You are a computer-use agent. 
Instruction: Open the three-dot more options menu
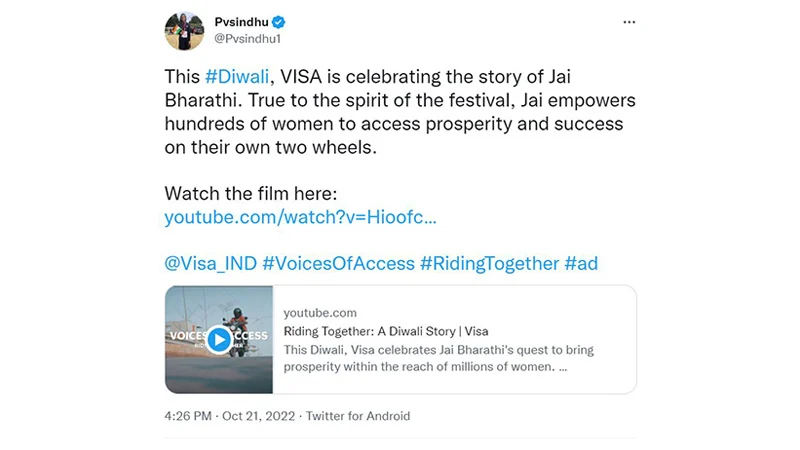click(629, 21)
